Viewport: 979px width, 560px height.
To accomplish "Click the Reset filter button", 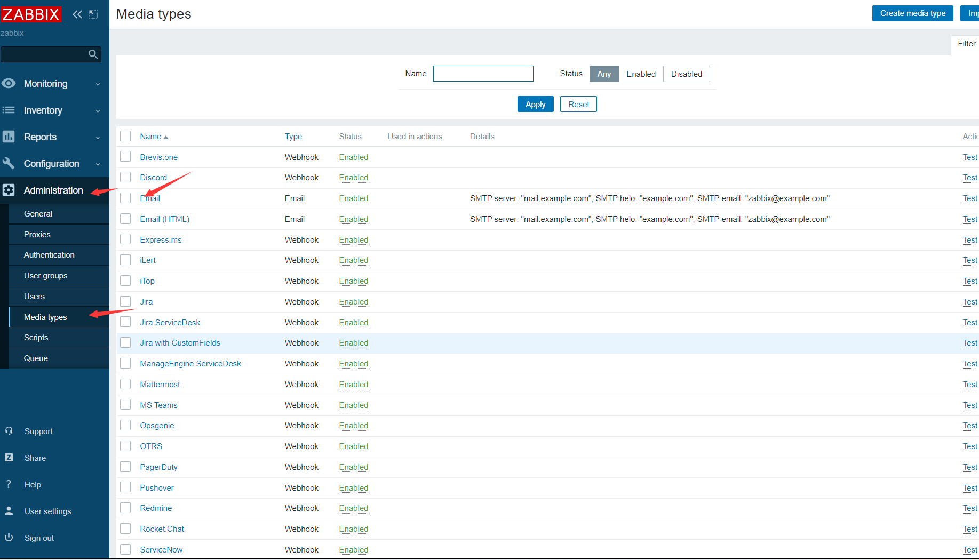I will 578,104.
